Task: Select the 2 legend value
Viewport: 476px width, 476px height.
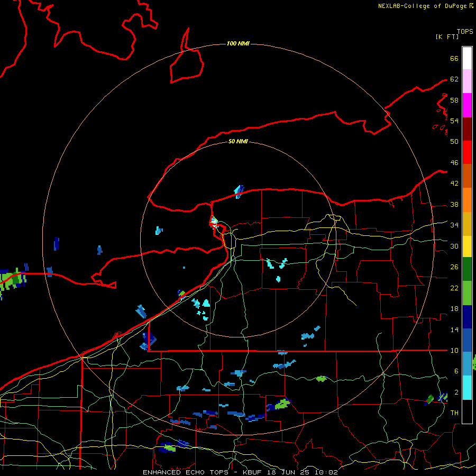Action: (x=456, y=392)
